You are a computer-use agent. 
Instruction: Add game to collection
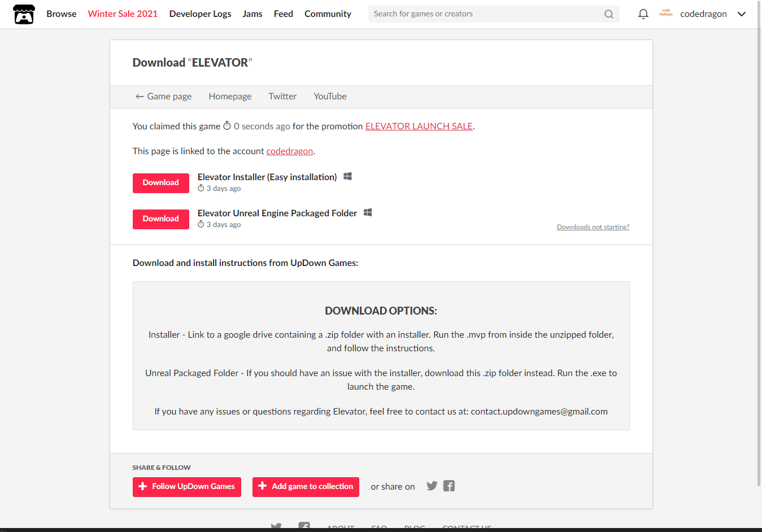point(306,487)
